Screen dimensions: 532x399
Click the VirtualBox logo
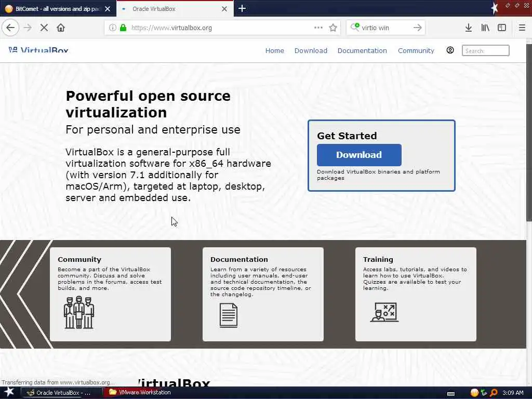(x=38, y=50)
